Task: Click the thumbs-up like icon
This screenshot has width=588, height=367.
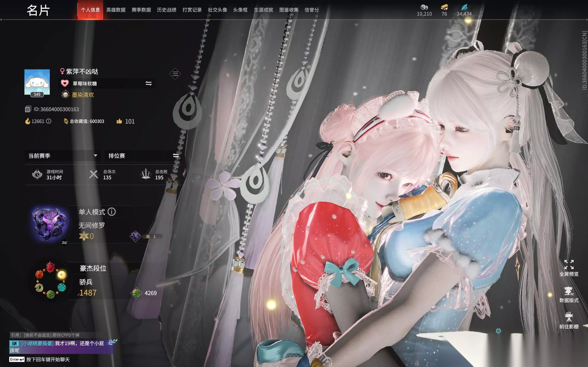Action: [119, 121]
